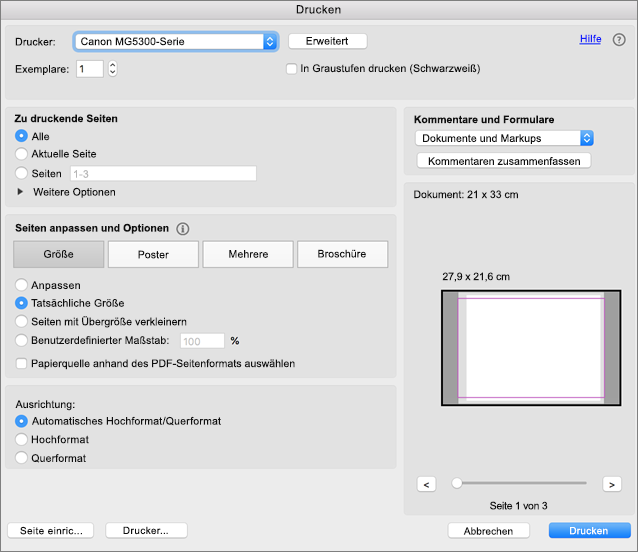638x552 pixels.
Task: Open the Hilfe link
Action: click(590, 39)
